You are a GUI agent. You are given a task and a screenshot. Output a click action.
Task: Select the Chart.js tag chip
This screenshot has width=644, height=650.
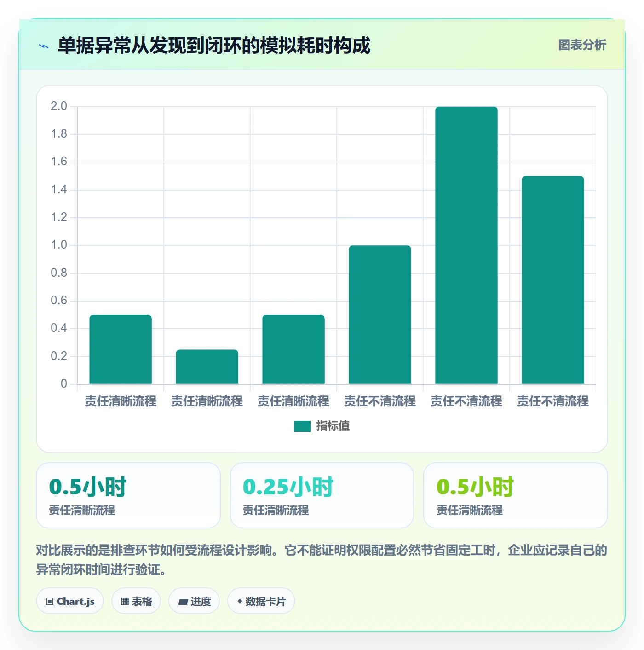(70, 601)
